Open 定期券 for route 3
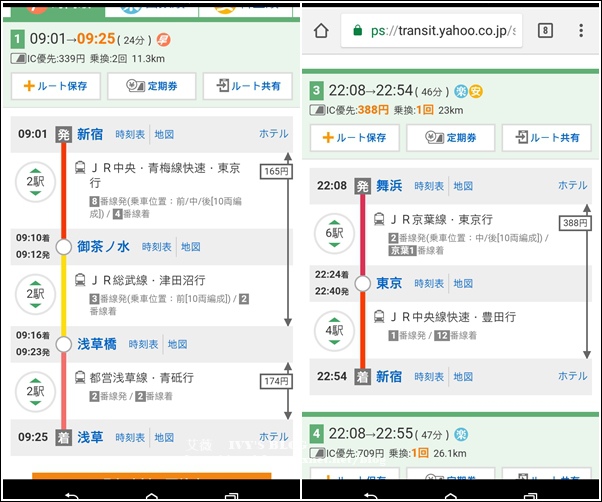 (x=451, y=137)
